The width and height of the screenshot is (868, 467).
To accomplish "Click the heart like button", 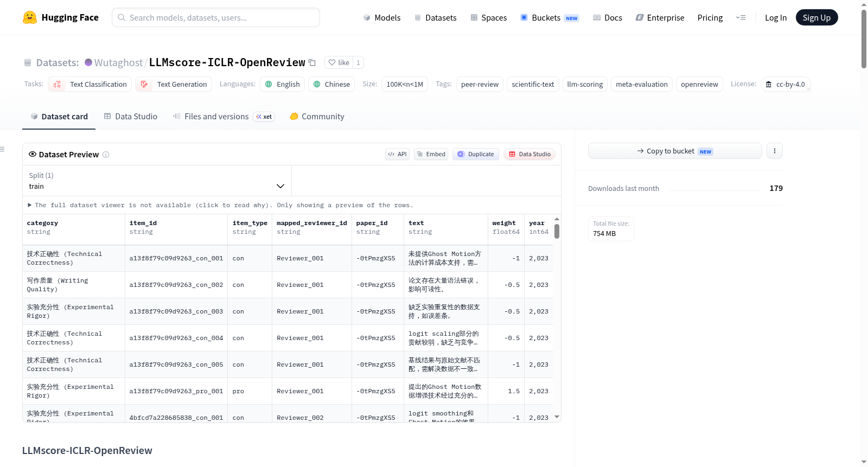I will click(x=339, y=62).
